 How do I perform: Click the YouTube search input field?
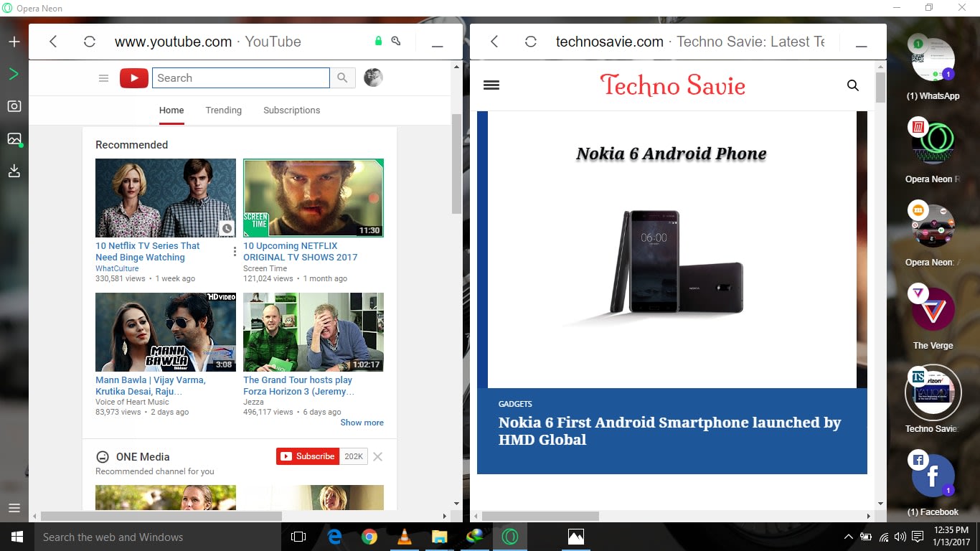point(241,78)
